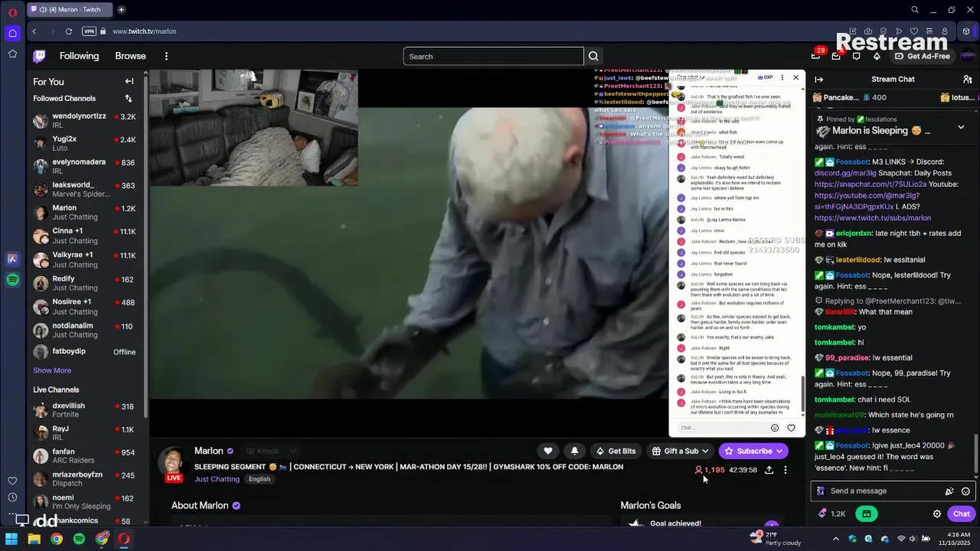Viewport: 980px width, 551px height.
Task: Open File Explorer from taskbar
Action: click(34, 540)
